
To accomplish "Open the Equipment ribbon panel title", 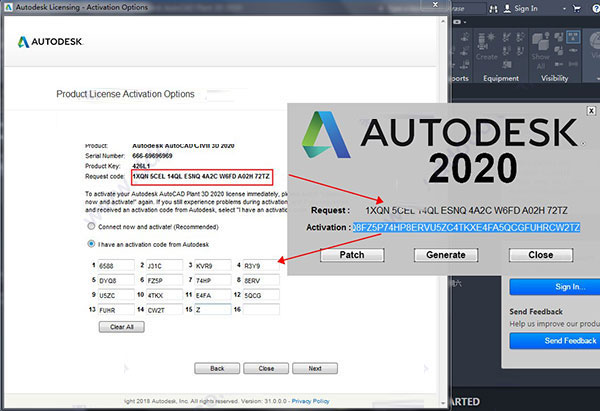I will (x=501, y=78).
